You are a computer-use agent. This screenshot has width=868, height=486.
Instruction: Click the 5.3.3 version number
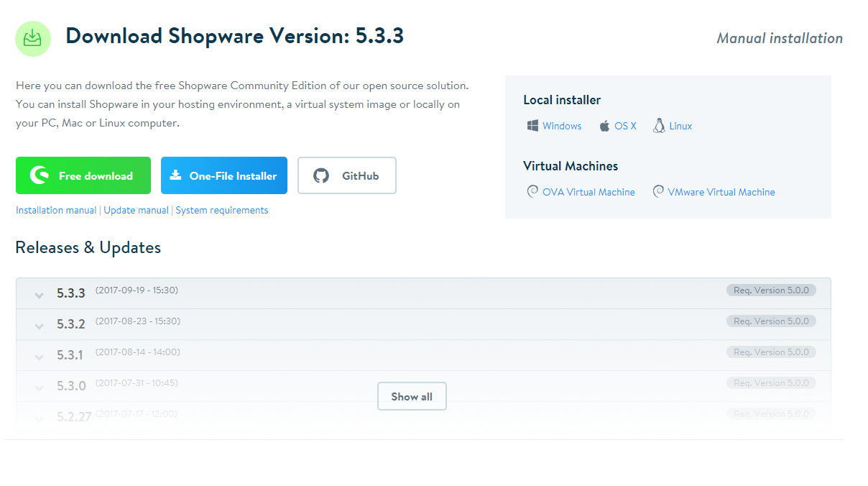(71, 293)
